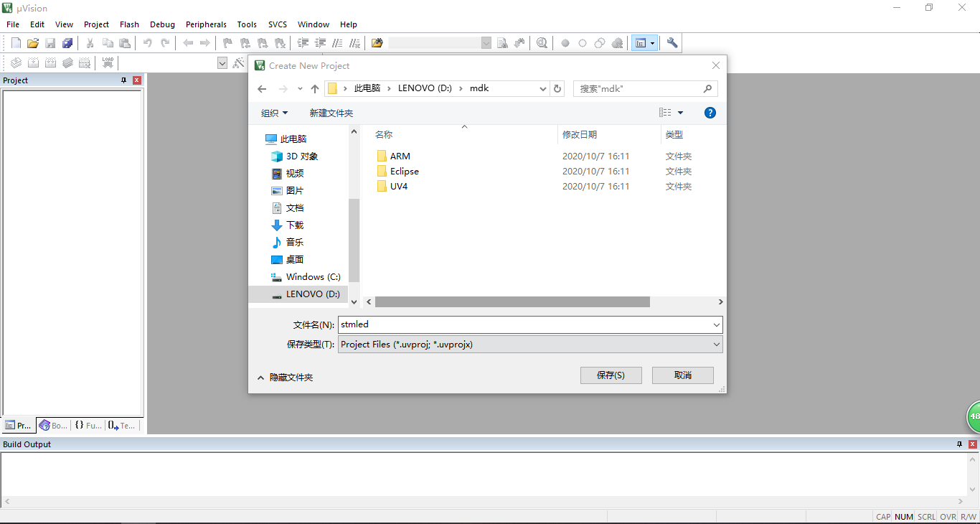Save current file with floppy icon
The height and width of the screenshot is (524, 980).
(x=50, y=43)
